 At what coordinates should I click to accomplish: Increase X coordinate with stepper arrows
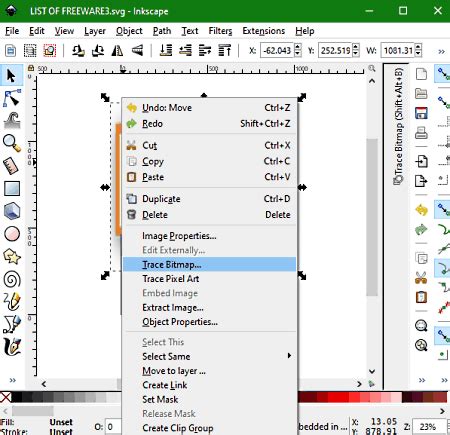[x=298, y=47]
